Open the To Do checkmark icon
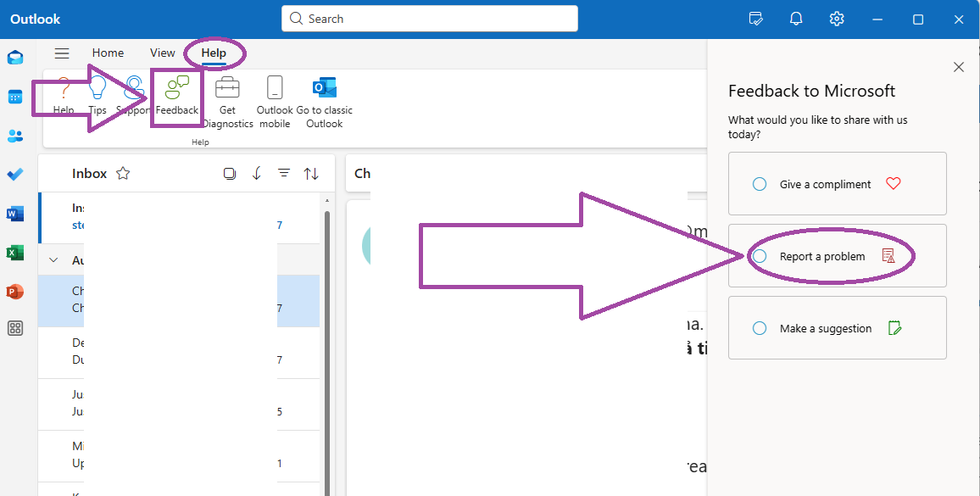The image size is (980, 496). coord(15,175)
